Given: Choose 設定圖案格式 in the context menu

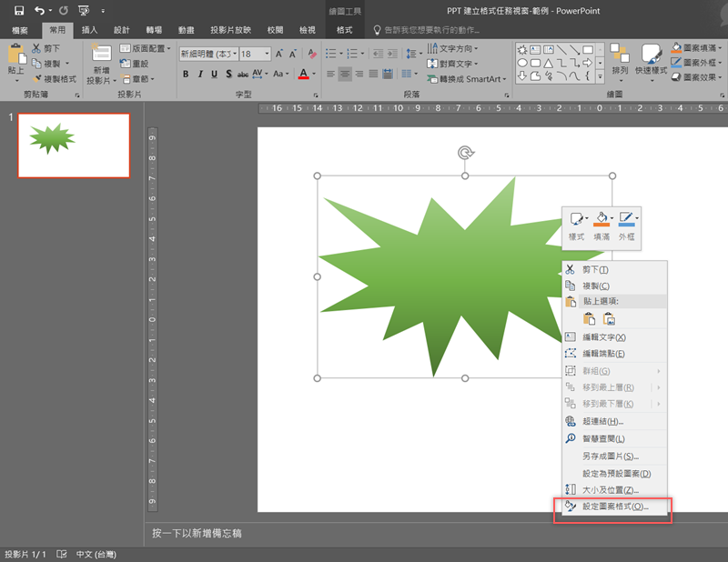Looking at the screenshot, I should click(615, 507).
